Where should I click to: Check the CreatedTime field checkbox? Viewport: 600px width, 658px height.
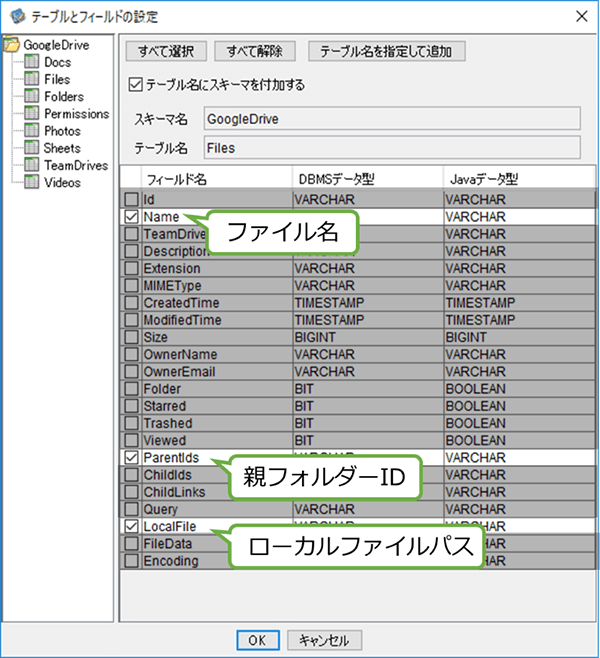pyautogui.click(x=131, y=303)
